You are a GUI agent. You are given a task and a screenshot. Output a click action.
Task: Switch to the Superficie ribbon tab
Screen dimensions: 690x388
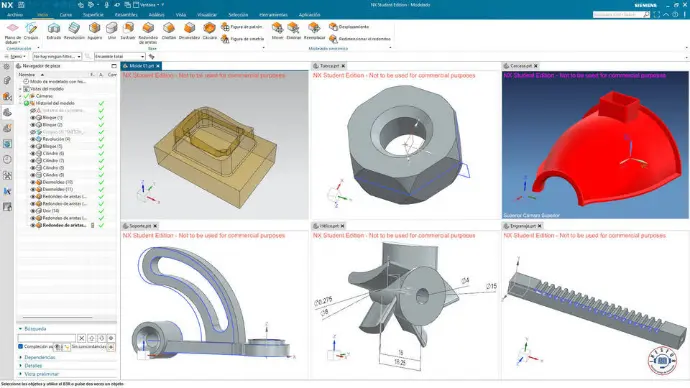[x=93, y=15]
